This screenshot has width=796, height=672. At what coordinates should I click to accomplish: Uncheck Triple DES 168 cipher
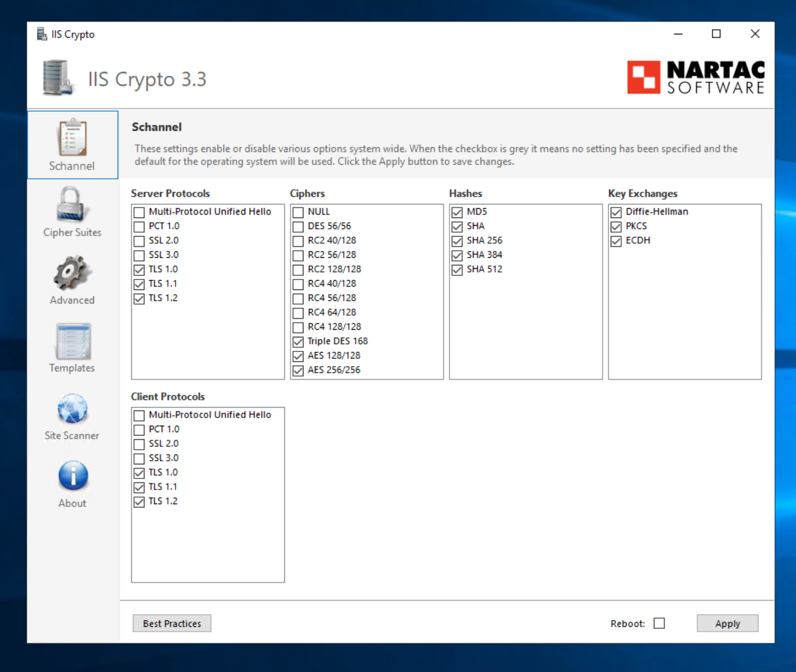[299, 342]
